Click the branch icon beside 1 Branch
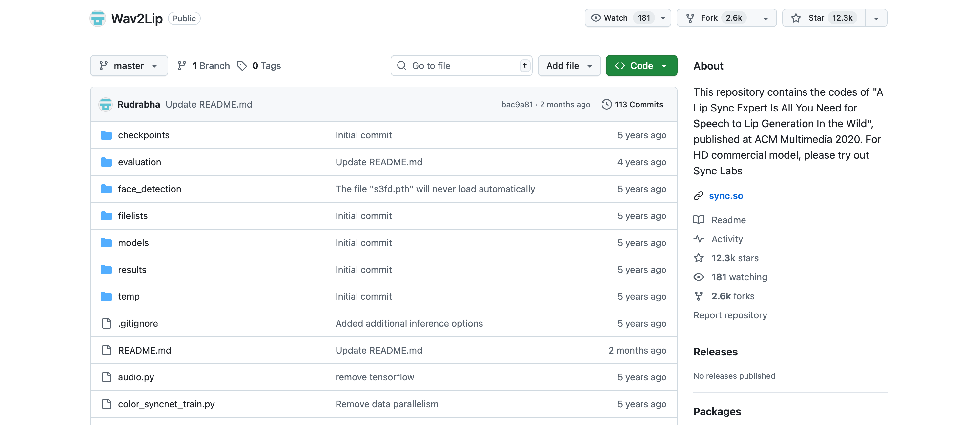980x425 pixels. pyautogui.click(x=182, y=66)
